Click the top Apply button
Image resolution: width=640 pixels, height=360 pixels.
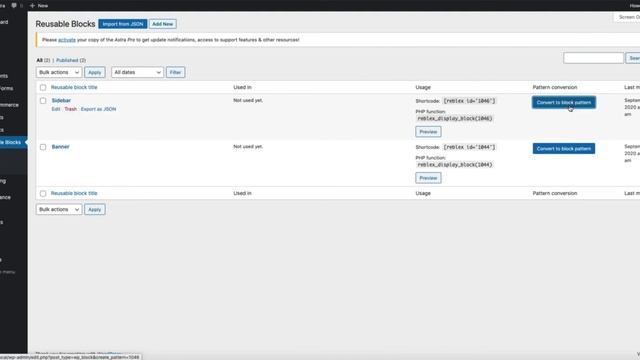pyautogui.click(x=95, y=72)
